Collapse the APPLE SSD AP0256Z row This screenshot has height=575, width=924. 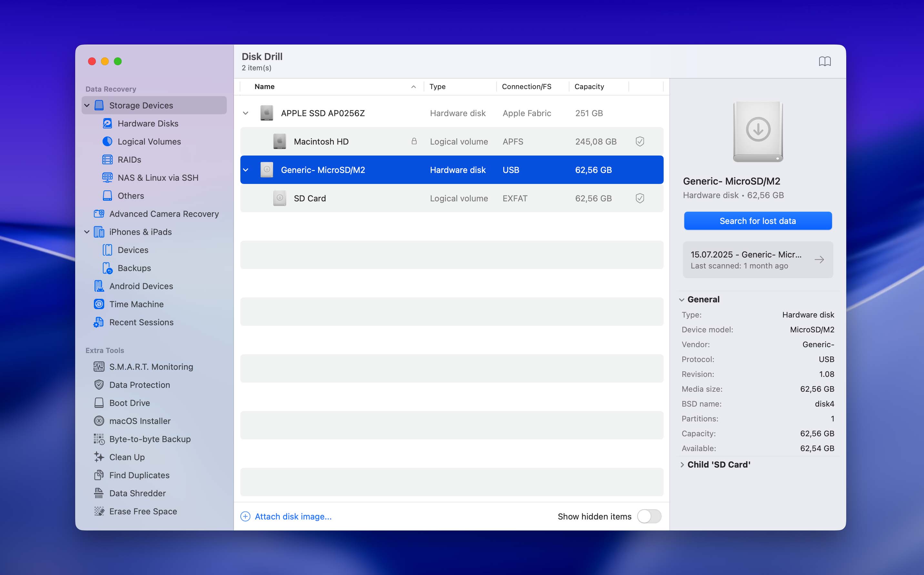point(246,113)
